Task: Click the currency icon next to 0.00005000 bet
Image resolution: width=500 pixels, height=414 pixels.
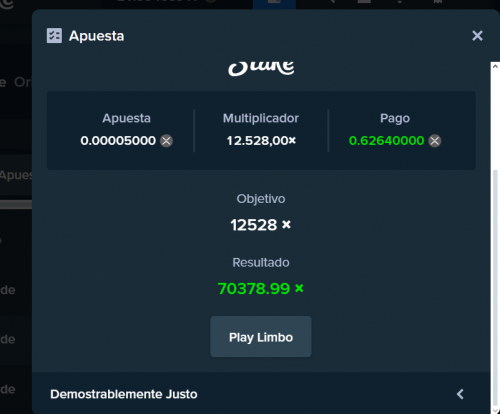Action: point(166,141)
